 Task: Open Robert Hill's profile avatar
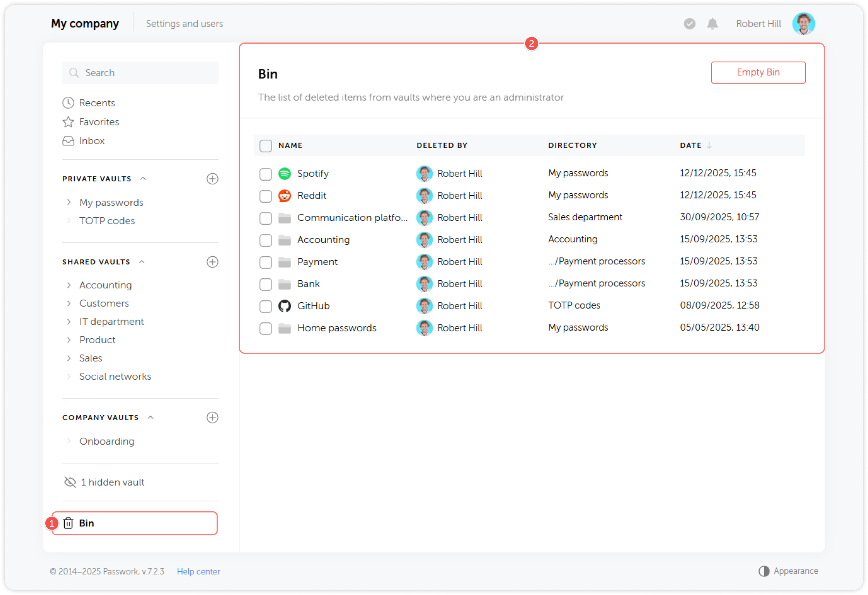(x=803, y=24)
